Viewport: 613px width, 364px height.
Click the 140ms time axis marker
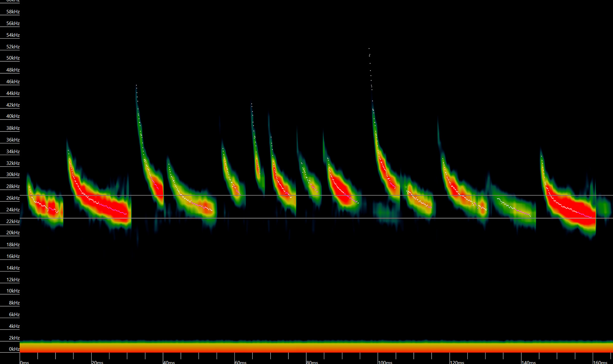coord(529,362)
